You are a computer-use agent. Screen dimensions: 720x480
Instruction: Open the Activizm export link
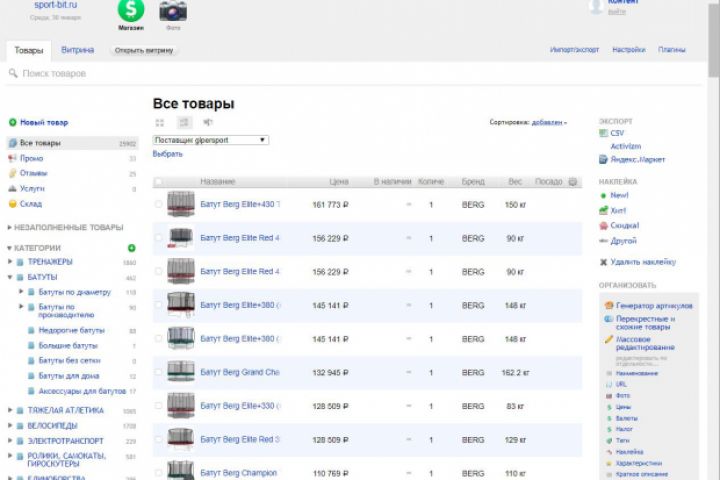(x=625, y=146)
